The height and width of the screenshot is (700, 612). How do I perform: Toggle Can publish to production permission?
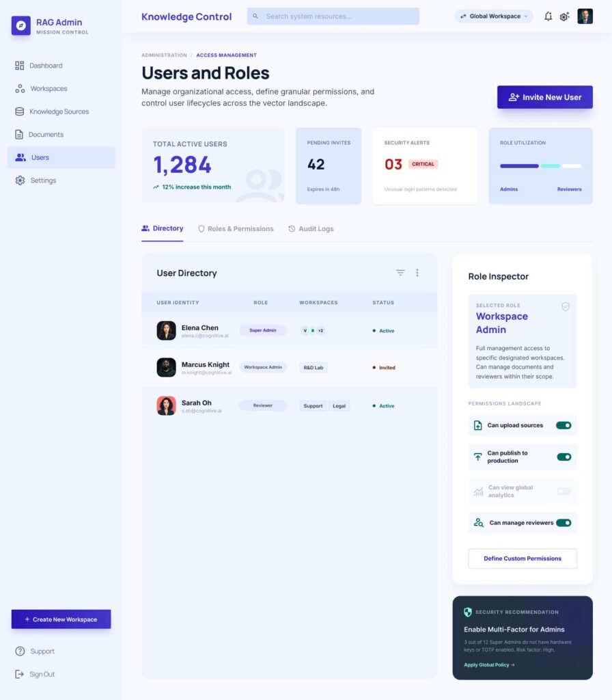564,457
